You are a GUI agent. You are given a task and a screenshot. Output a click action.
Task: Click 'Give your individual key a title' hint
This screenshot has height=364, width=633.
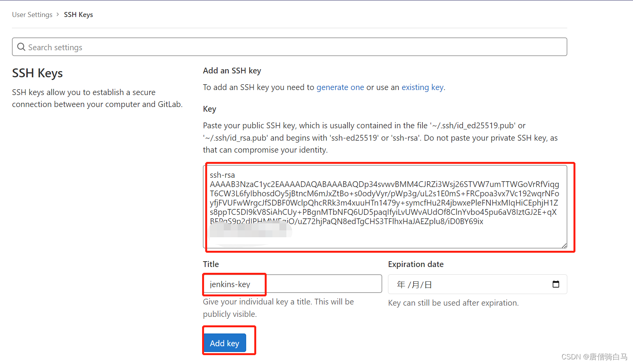click(278, 308)
